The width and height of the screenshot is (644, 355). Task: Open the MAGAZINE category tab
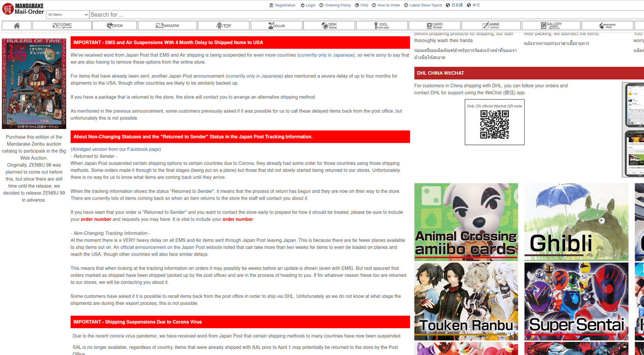168,26
